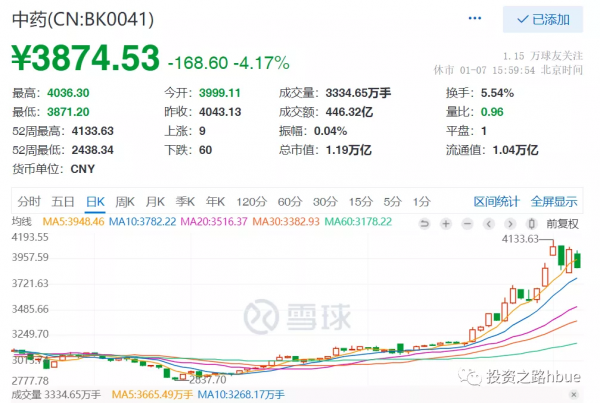
Task: Switch to the 五日 chart tab
Action: coord(63,201)
